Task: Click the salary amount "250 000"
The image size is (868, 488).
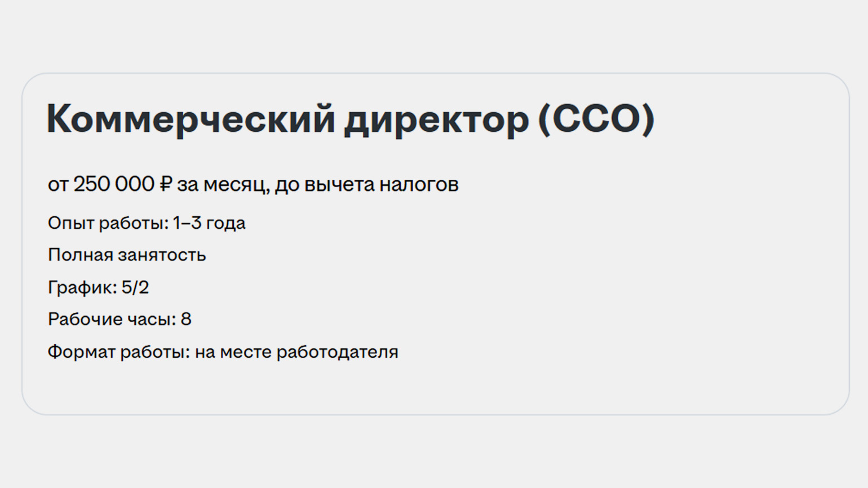Action: pos(114,184)
